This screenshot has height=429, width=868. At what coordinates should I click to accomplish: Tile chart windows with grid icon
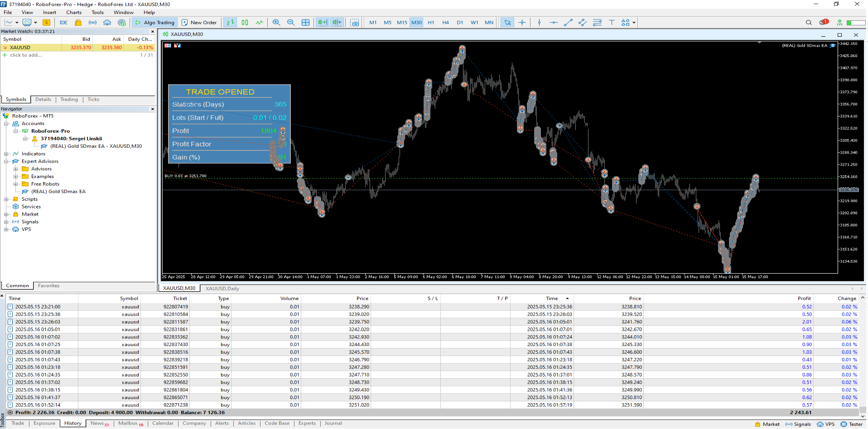point(305,22)
